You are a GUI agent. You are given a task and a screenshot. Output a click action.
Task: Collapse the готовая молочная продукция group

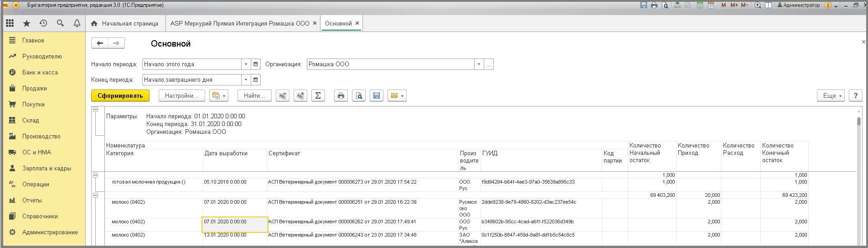click(x=95, y=175)
